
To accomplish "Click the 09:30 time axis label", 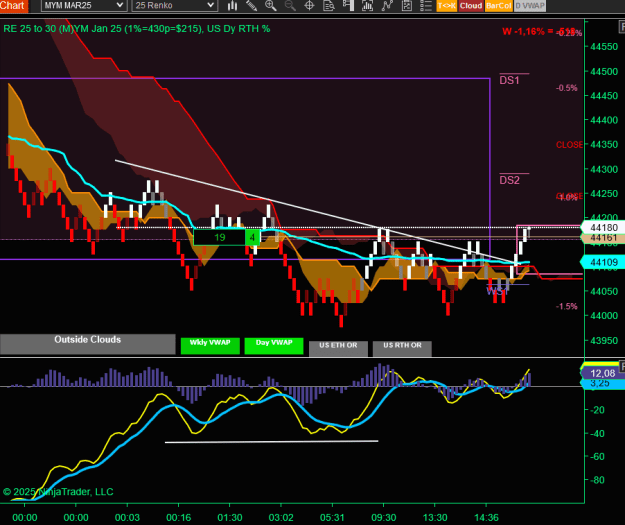I will point(383,517).
